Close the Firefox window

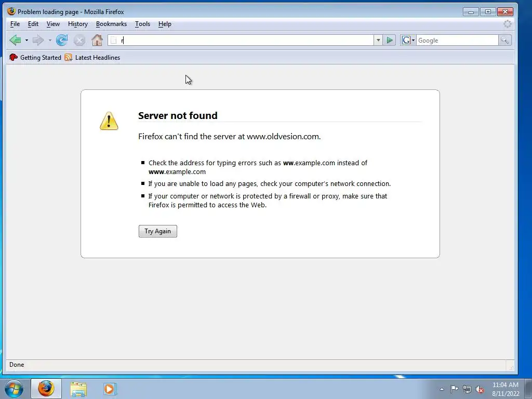coord(505,11)
